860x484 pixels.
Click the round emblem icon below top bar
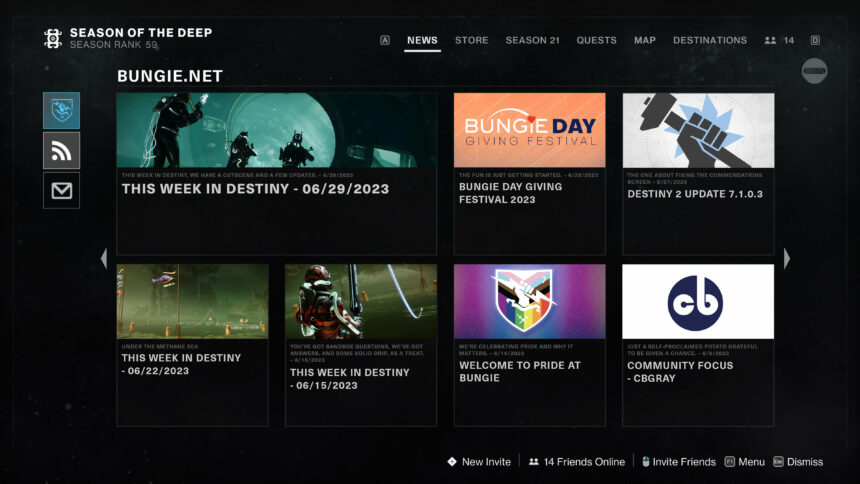tap(814, 71)
